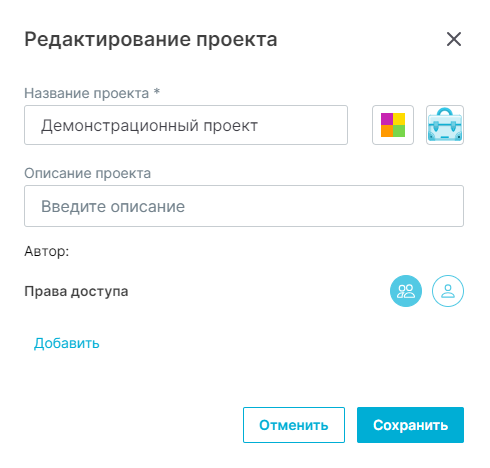Click the Добавить link

[67, 343]
